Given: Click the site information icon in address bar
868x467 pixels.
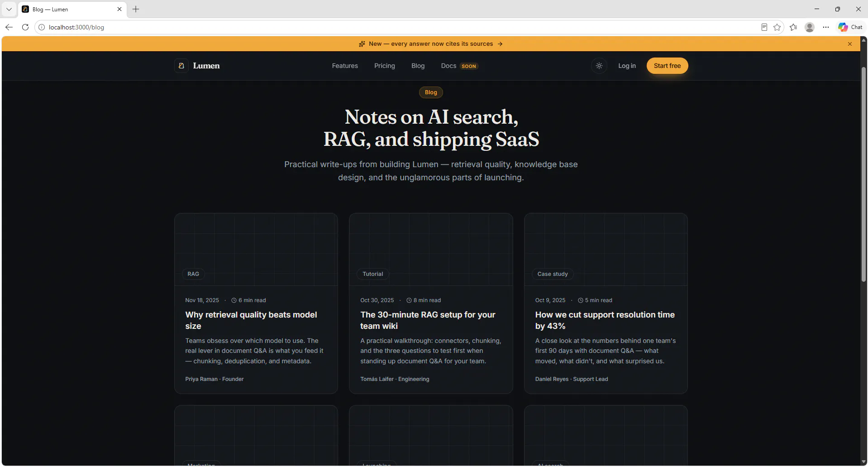Looking at the screenshot, I should coord(42,27).
